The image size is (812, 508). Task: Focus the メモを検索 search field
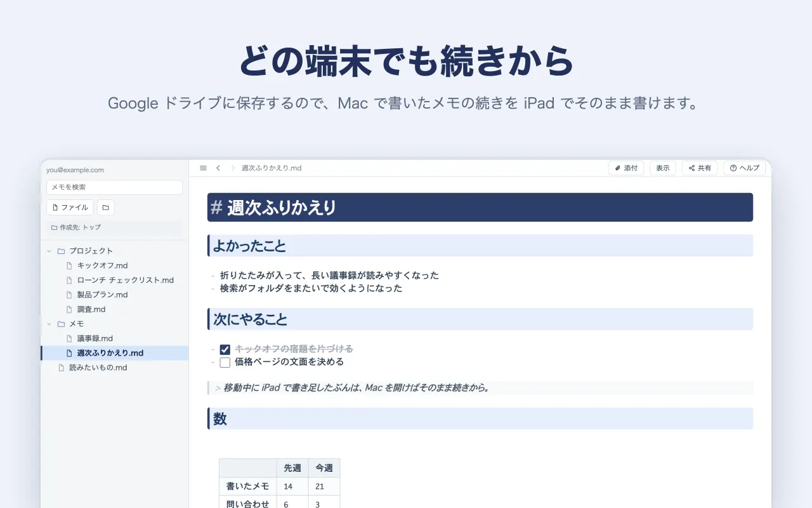pyautogui.click(x=114, y=187)
